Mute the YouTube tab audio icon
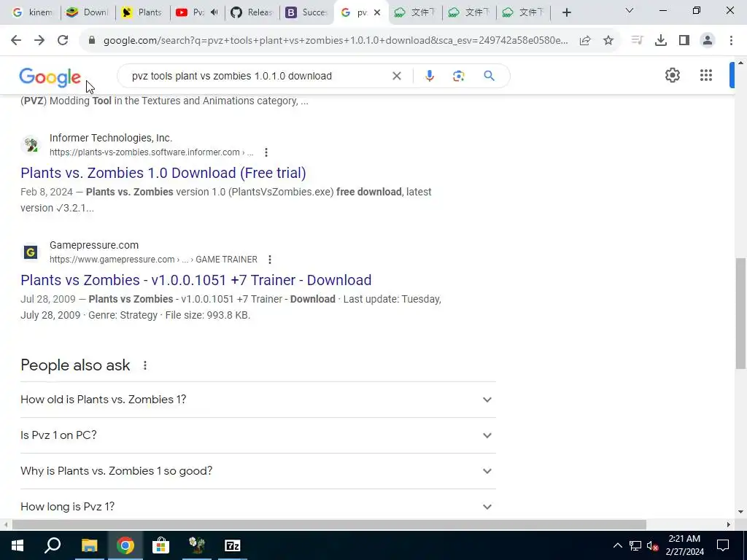Viewport: 747px width, 560px height. 214,12
